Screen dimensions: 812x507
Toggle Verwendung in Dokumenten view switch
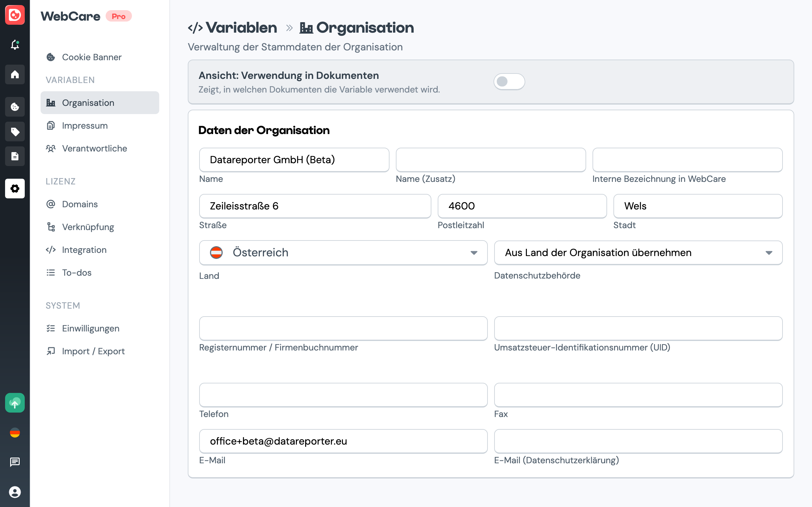click(509, 81)
